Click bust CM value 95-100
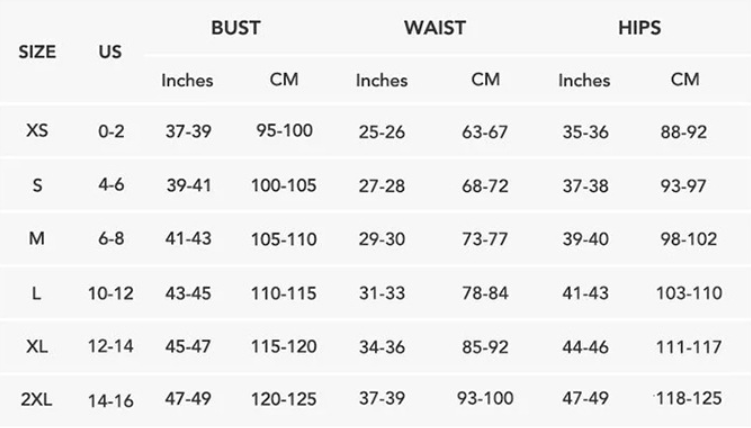This screenshot has width=751, height=428. 284,131
